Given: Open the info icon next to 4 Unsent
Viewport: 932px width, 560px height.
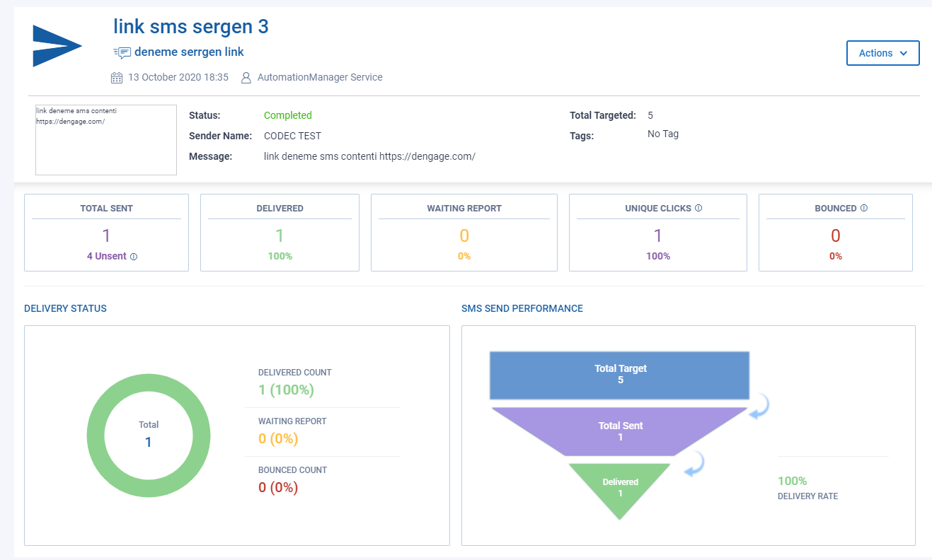Looking at the screenshot, I should 134,257.
